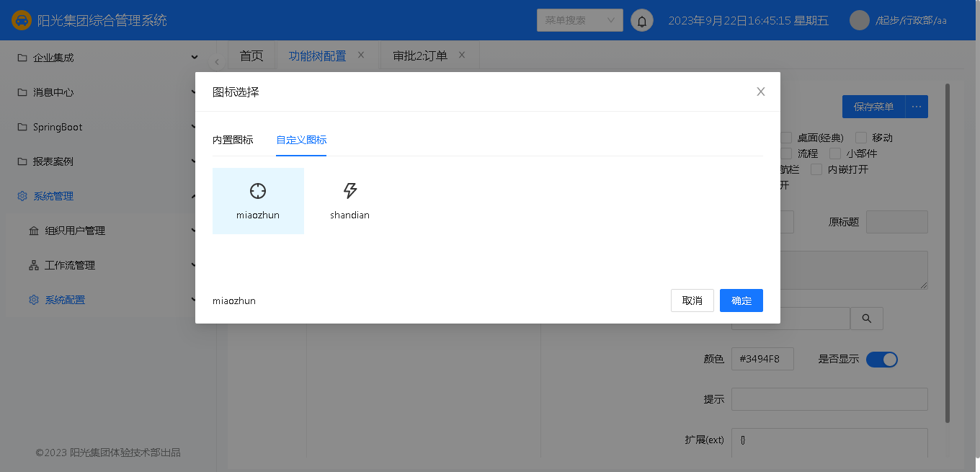Click the sidebar collapse arrow

click(x=217, y=62)
